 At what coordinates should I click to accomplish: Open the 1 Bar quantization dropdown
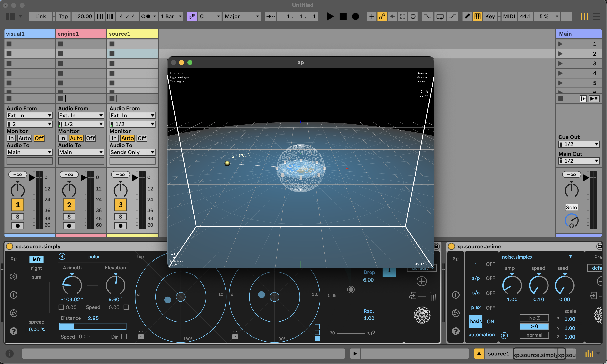[x=171, y=16]
